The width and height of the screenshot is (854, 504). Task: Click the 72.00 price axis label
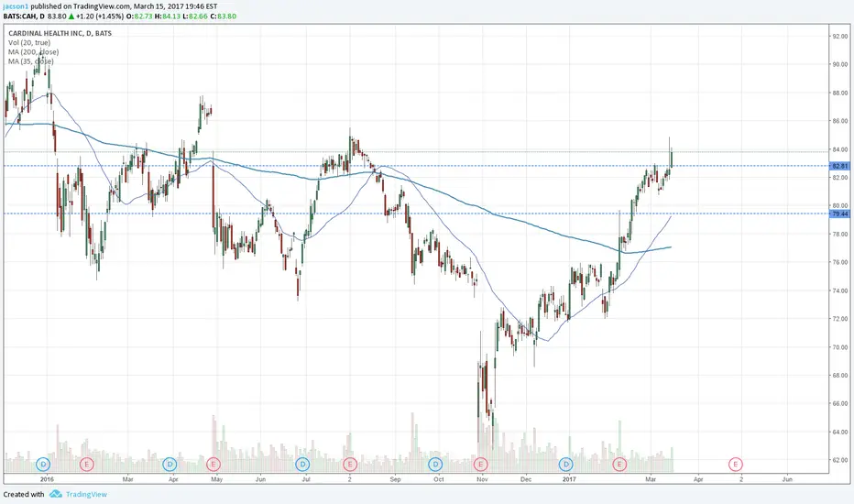point(839,319)
